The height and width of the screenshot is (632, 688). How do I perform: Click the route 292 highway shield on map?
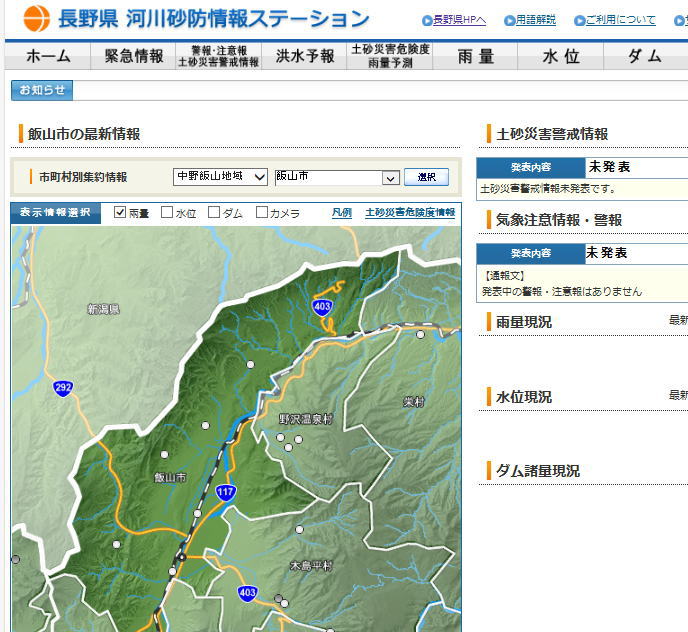click(x=63, y=388)
